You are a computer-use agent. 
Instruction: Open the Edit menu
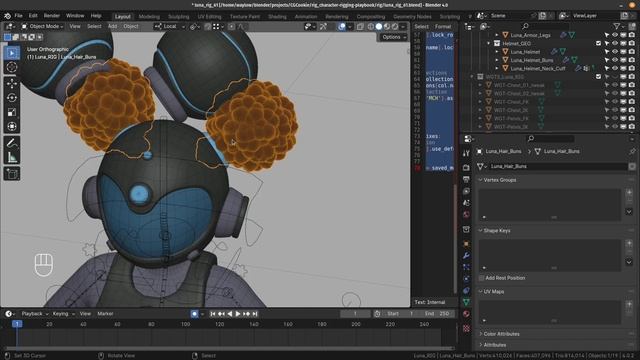coord(33,16)
